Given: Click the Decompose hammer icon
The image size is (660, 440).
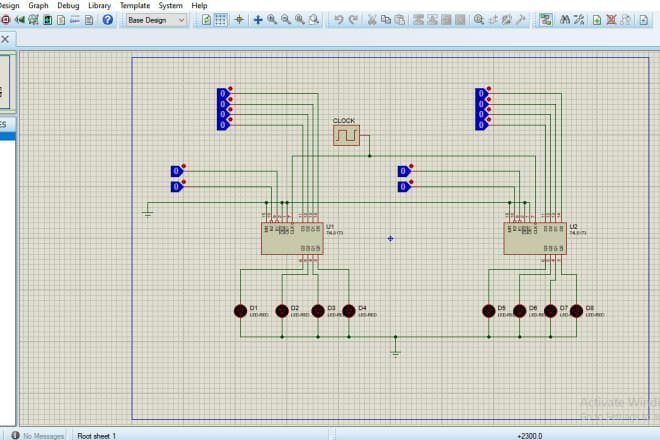Looking at the screenshot, I should 521,20.
